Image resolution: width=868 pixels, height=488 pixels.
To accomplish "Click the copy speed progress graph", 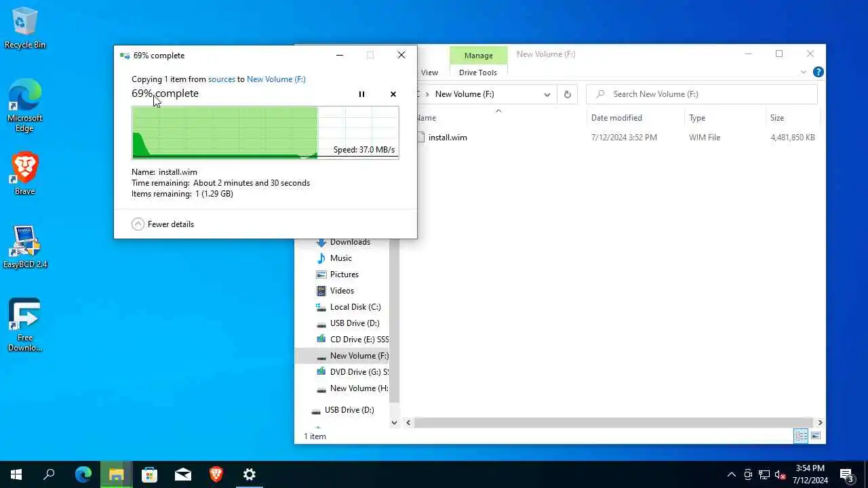I will point(265,132).
